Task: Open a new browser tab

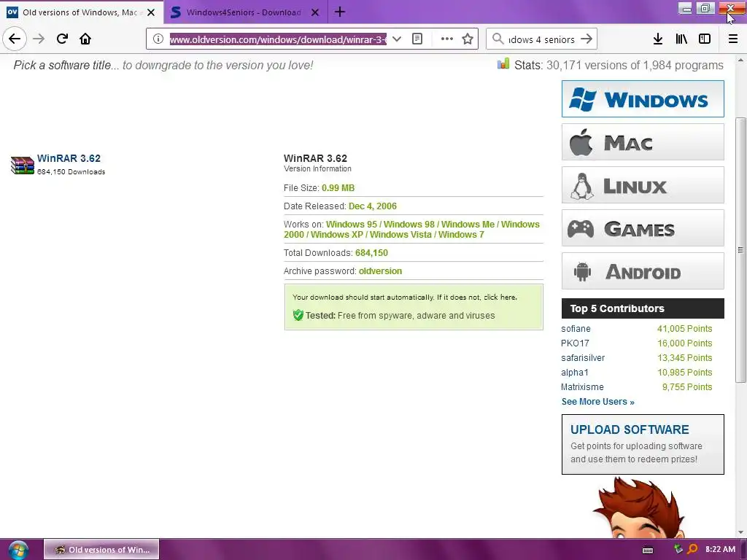Action: tap(340, 12)
